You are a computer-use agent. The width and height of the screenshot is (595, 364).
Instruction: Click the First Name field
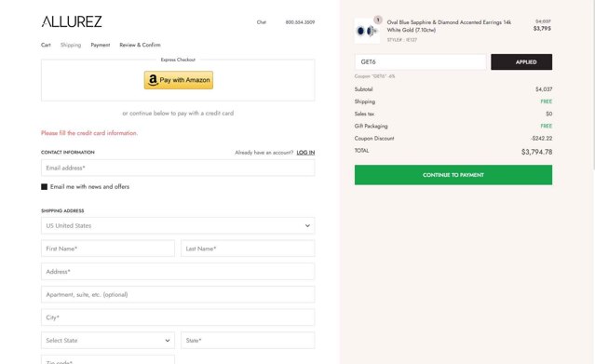[x=108, y=249]
